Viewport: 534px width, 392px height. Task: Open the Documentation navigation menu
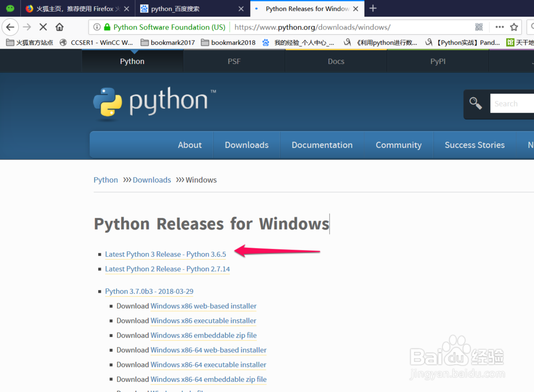pos(321,145)
